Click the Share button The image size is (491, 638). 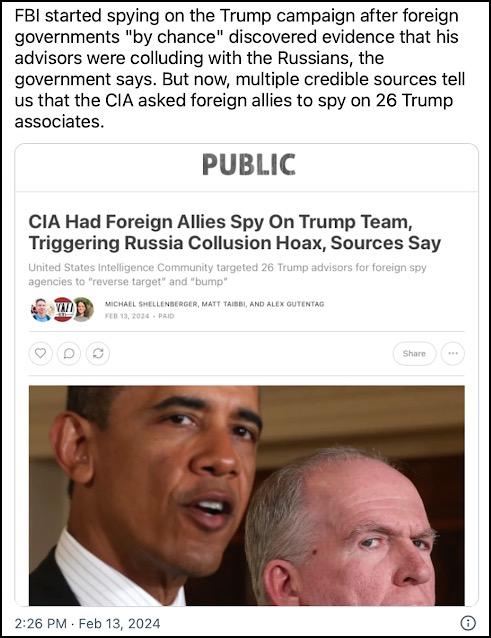click(x=414, y=353)
